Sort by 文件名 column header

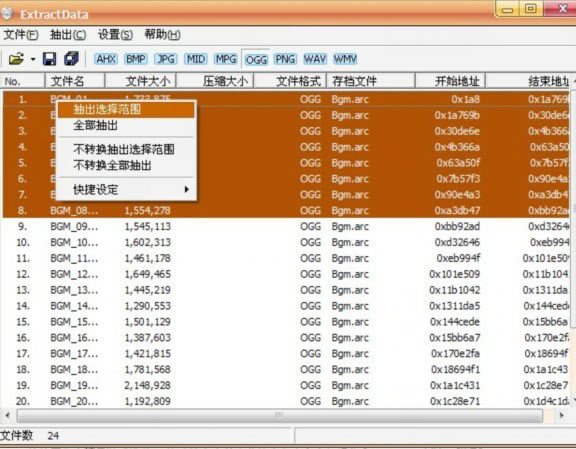pos(75,81)
